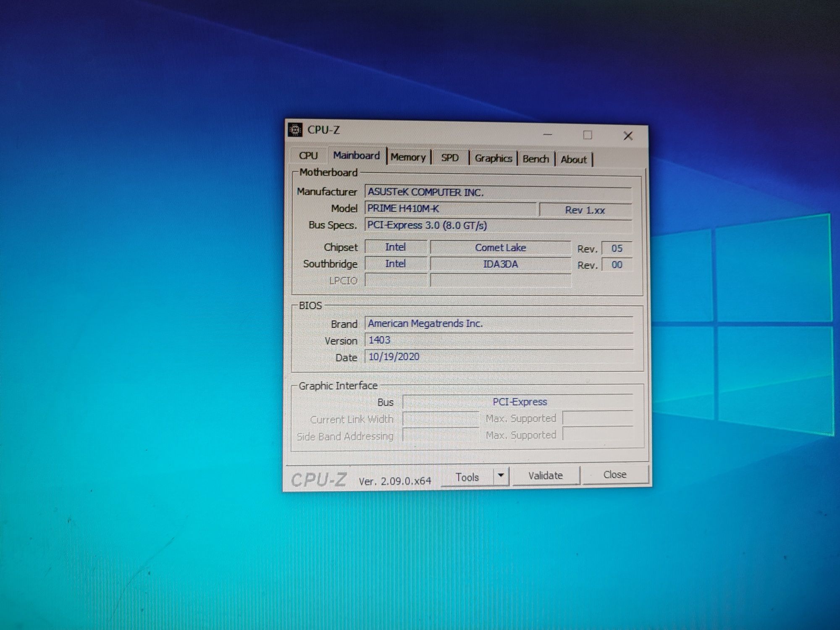
Task: Click the IDA3DA southbridge value
Action: 500,264
